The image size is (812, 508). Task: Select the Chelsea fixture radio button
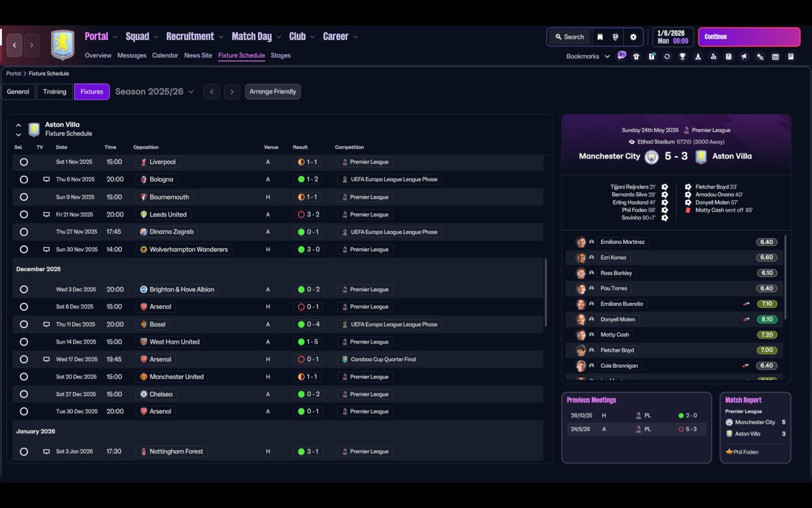click(x=23, y=394)
